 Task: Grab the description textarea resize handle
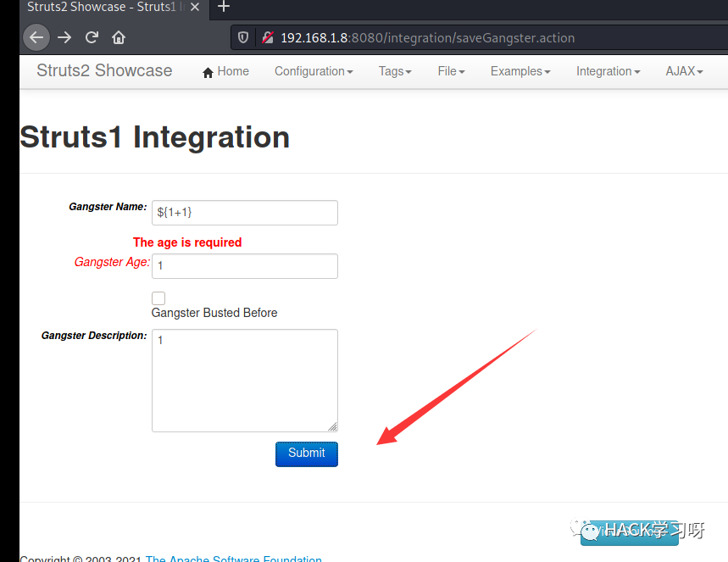pos(332,427)
